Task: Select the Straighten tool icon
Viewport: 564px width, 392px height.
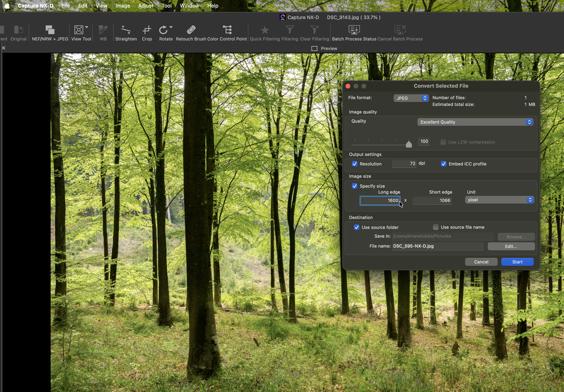Action: pyautogui.click(x=126, y=30)
